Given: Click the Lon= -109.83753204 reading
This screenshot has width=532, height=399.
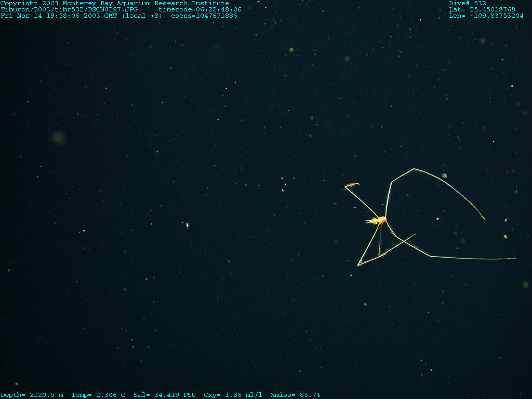Looking at the screenshot, I should pos(486,16).
